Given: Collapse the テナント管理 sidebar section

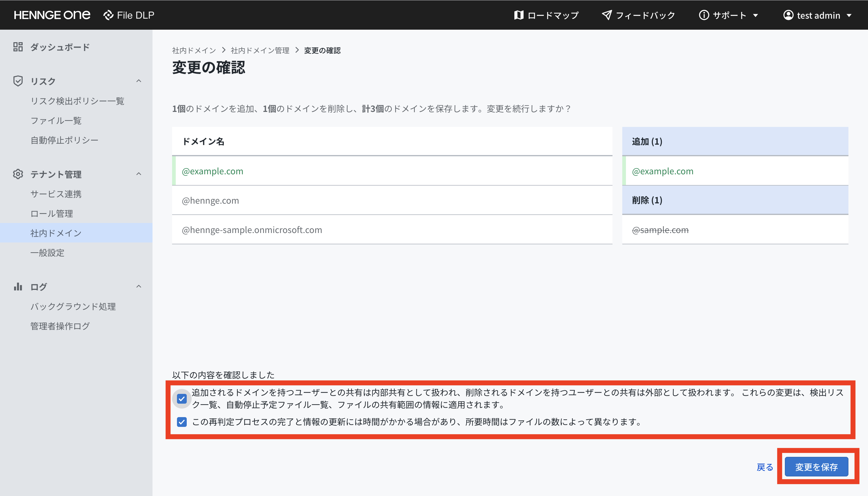Looking at the screenshot, I should (138, 174).
